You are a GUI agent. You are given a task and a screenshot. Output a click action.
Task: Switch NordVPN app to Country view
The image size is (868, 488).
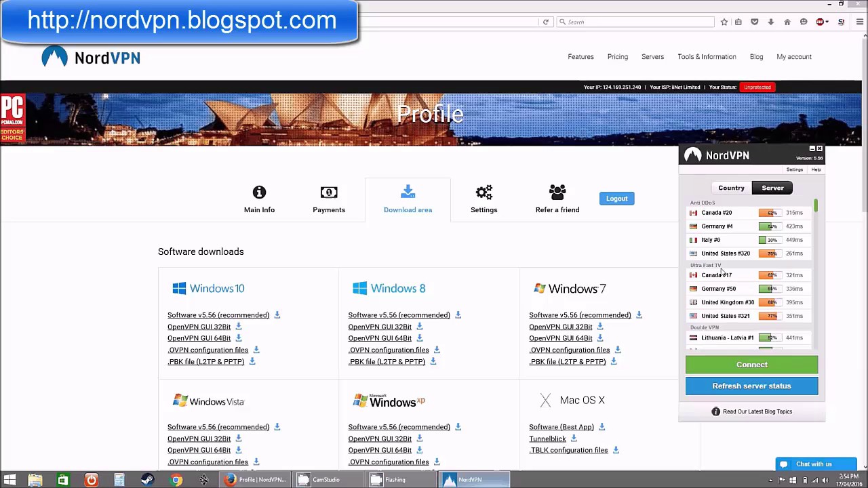(x=731, y=188)
